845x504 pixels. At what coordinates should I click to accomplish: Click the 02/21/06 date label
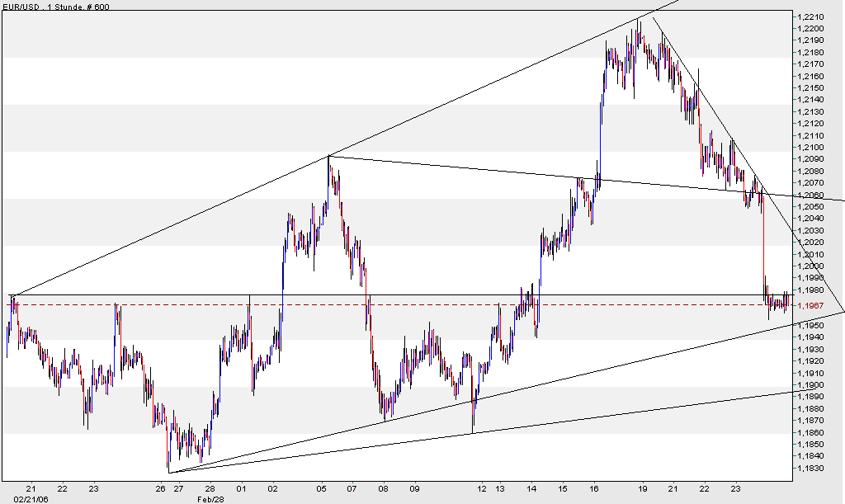coord(31,497)
